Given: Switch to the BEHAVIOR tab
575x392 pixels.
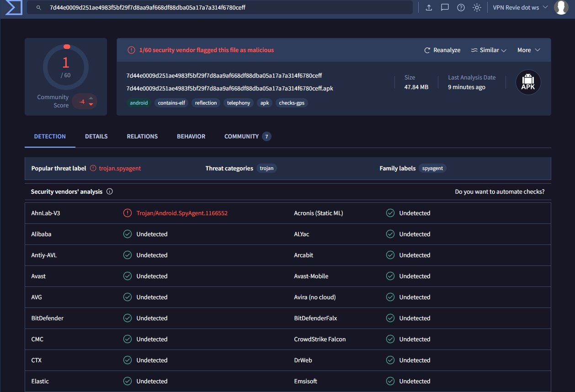Looking at the screenshot, I should (191, 137).
